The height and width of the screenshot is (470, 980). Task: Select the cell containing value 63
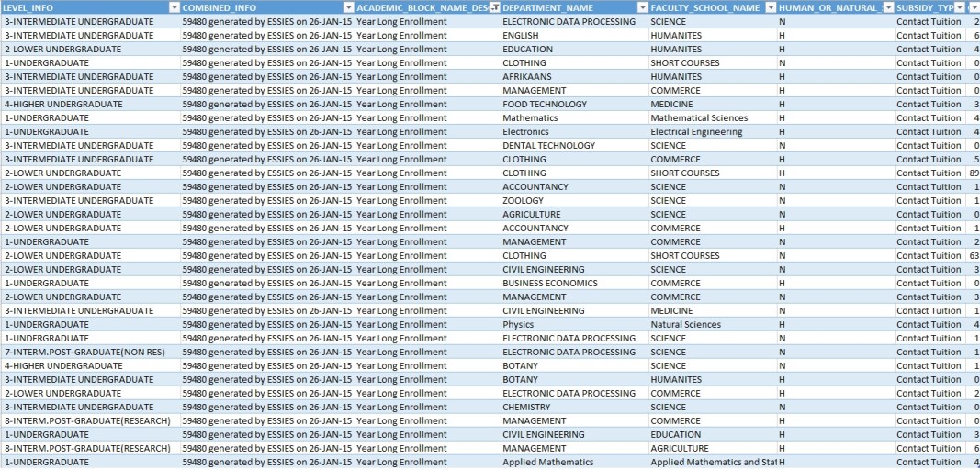coord(974,255)
